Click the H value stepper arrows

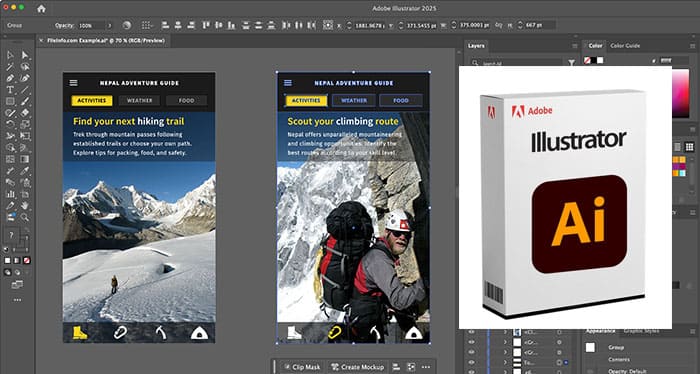click(520, 25)
